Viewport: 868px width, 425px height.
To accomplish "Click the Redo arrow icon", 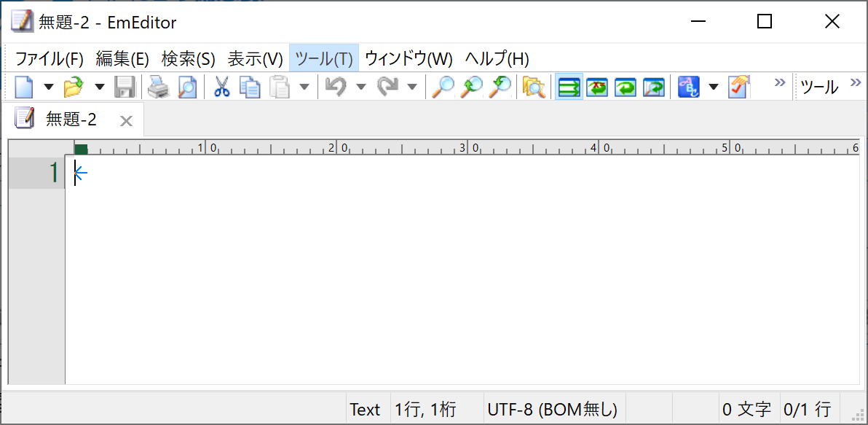I will tap(387, 87).
